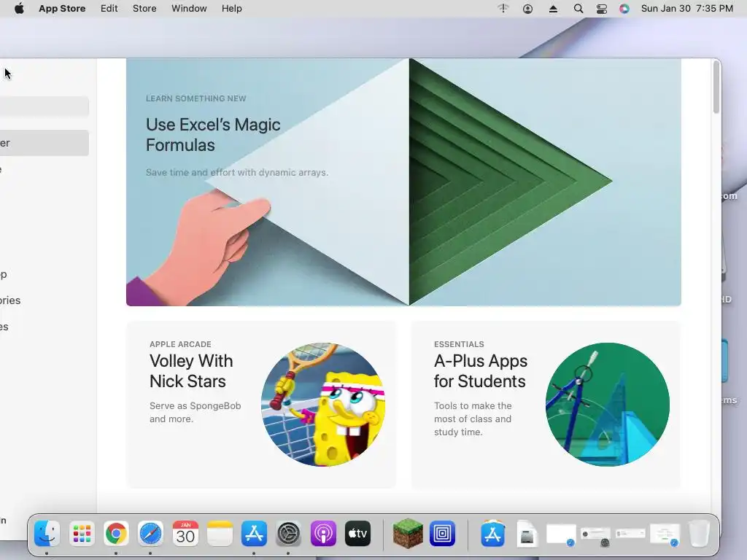The height and width of the screenshot is (560, 747).
Task: Launch Minecraft from the Dock
Action: click(x=408, y=533)
